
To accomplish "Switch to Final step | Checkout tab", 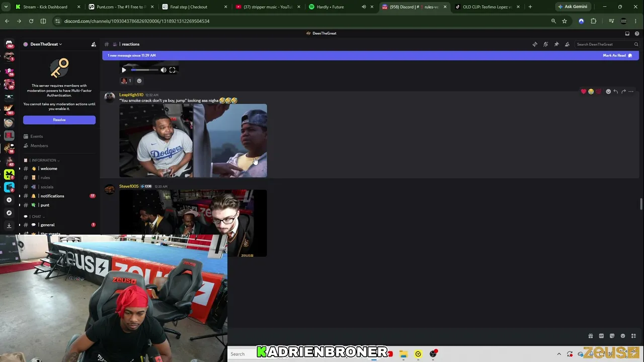I will [195, 7].
